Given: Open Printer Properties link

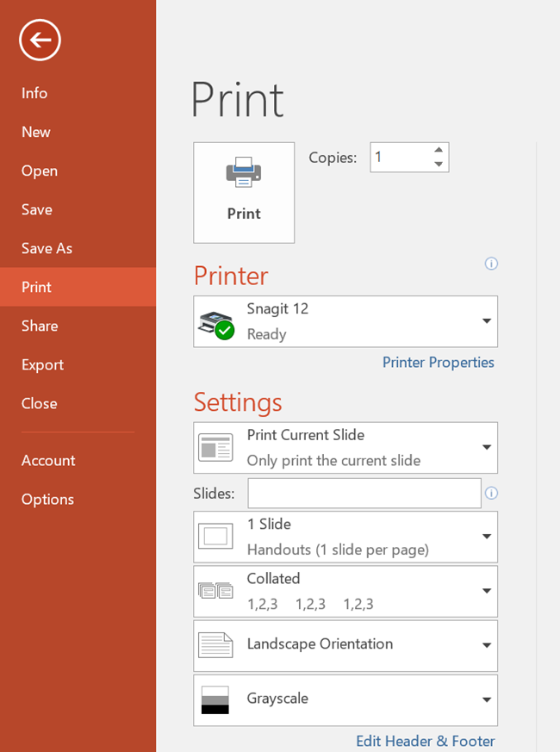Looking at the screenshot, I should [438, 363].
